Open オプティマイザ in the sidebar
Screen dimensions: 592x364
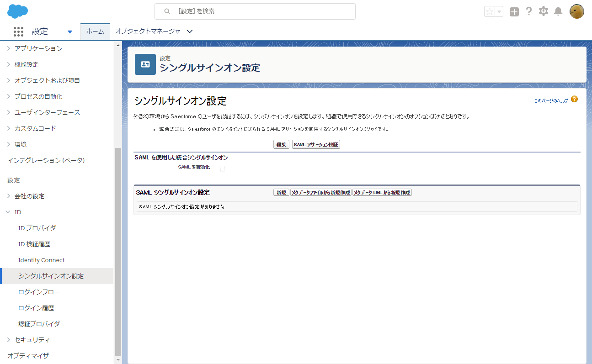tap(28, 356)
